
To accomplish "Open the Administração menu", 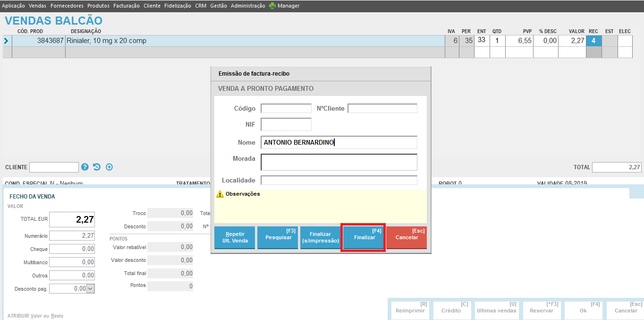I will [248, 6].
